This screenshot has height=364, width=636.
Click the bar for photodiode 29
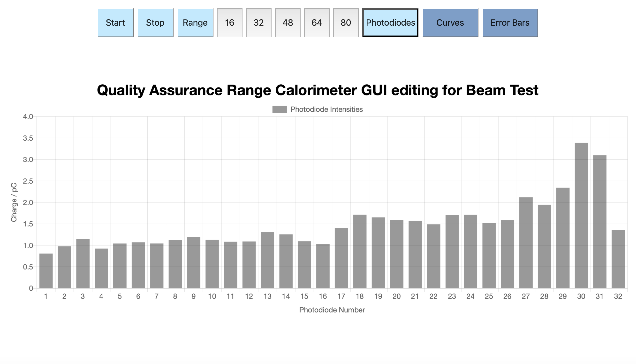tap(563, 238)
